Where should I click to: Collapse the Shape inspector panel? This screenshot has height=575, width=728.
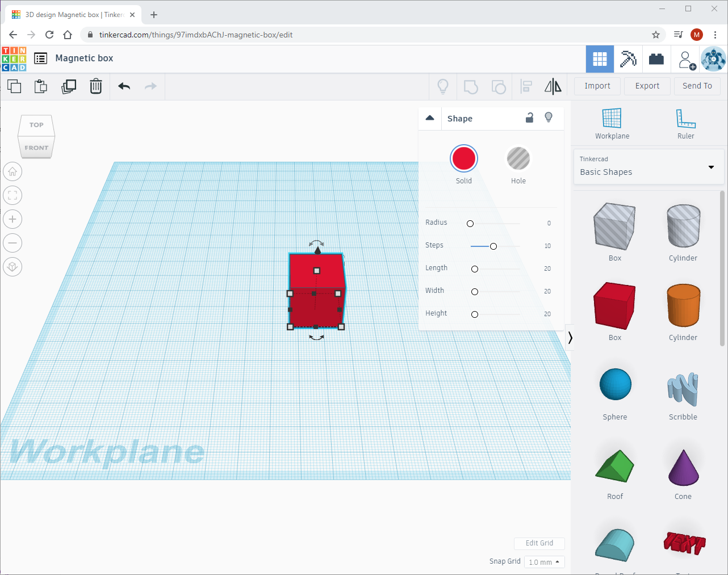(x=430, y=118)
